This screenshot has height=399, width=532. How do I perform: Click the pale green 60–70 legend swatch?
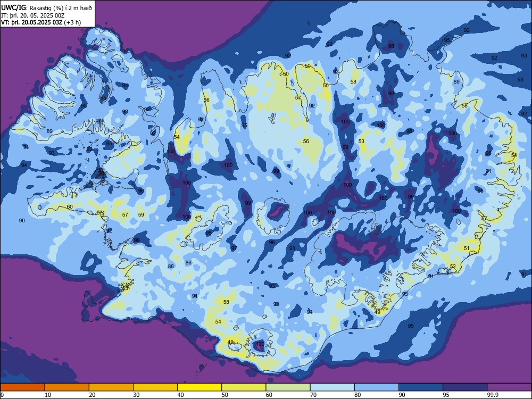288,387
